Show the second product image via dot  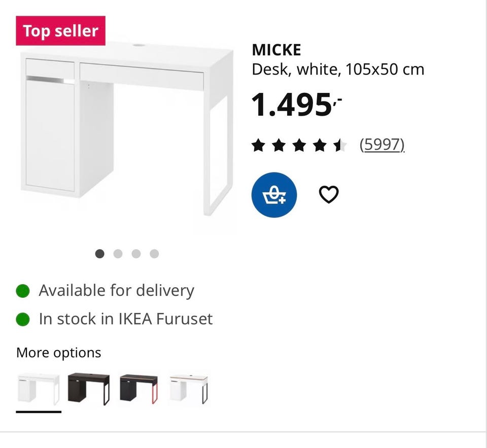tap(118, 254)
